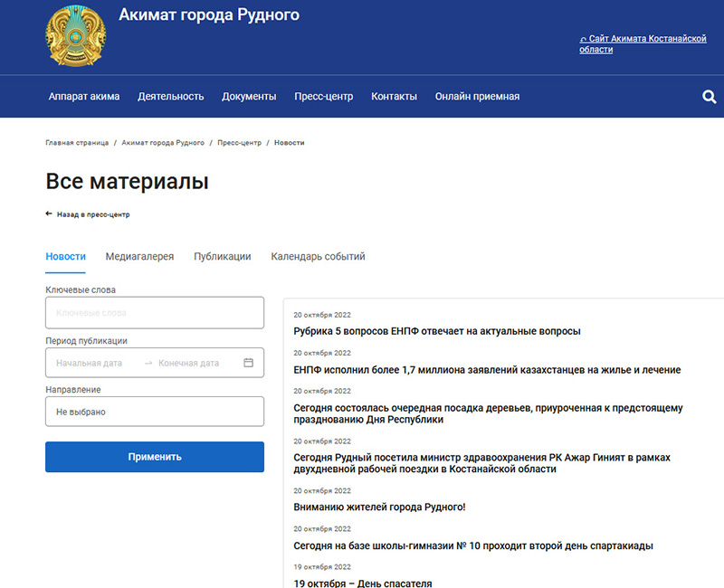Open news 'Рубрика 5 вопросов ЕНПФ отвечает'
The height and width of the screenshot is (588, 724).
[x=437, y=331]
